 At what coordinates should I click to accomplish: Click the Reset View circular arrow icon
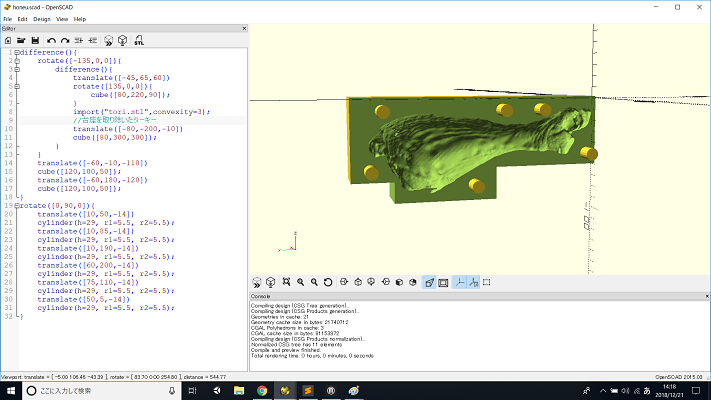tap(328, 282)
